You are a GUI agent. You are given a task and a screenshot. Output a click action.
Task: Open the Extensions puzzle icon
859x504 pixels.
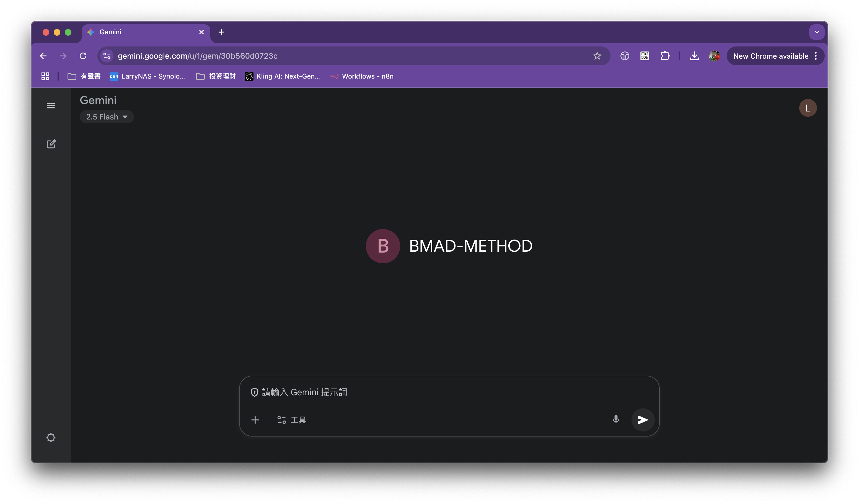pyautogui.click(x=665, y=56)
